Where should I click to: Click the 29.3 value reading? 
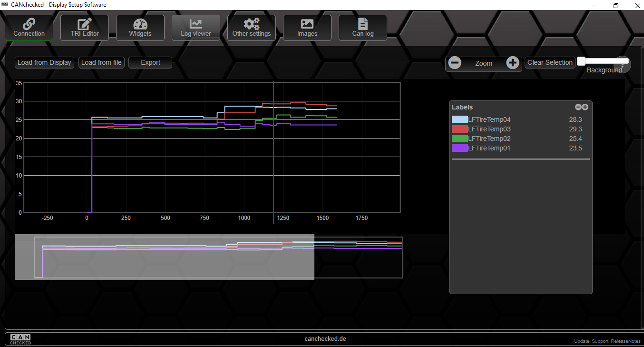point(576,129)
